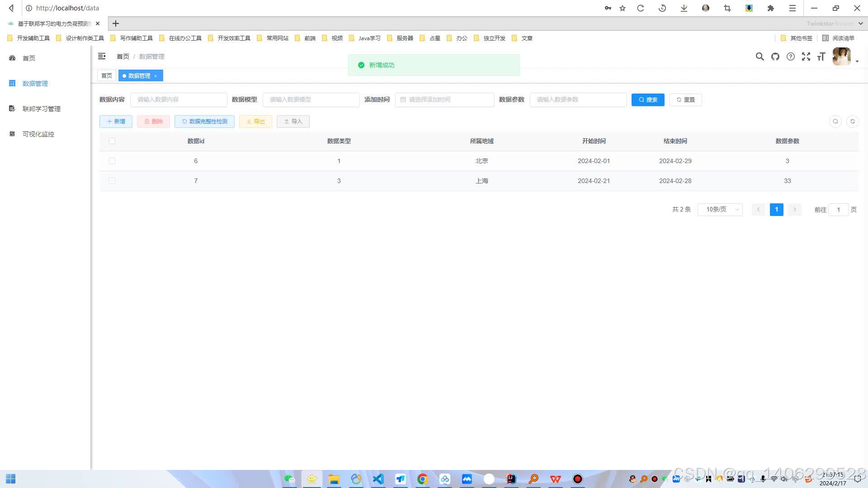Image resolution: width=868 pixels, height=488 pixels.
Task: Collapse the sidebar with hamburger icon
Action: (102, 56)
